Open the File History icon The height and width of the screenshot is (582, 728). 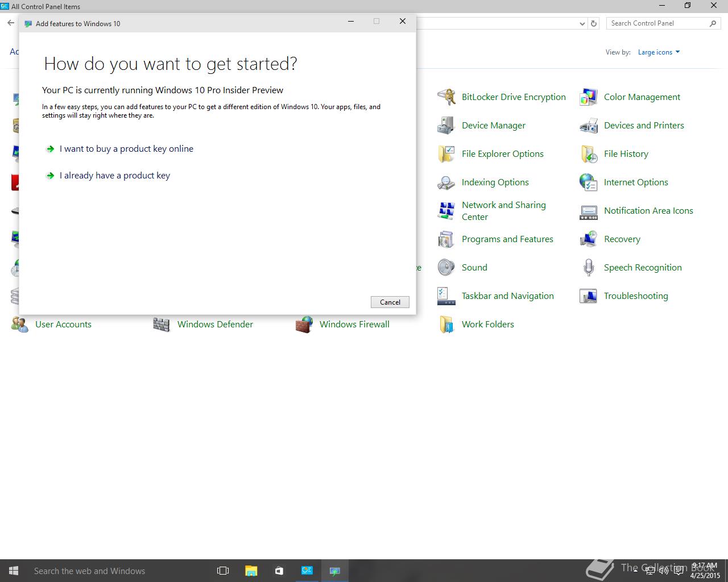[x=589, y=154]
